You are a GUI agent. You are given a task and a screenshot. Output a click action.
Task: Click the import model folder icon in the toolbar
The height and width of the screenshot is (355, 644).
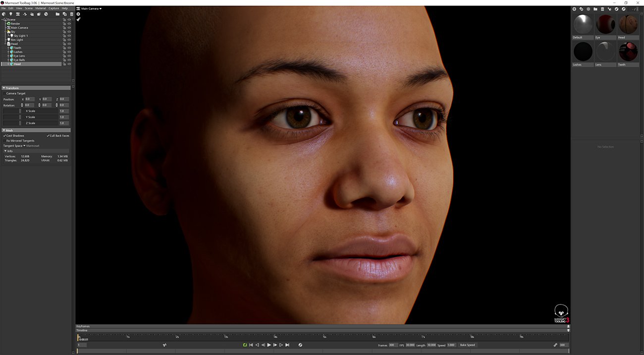57,14
